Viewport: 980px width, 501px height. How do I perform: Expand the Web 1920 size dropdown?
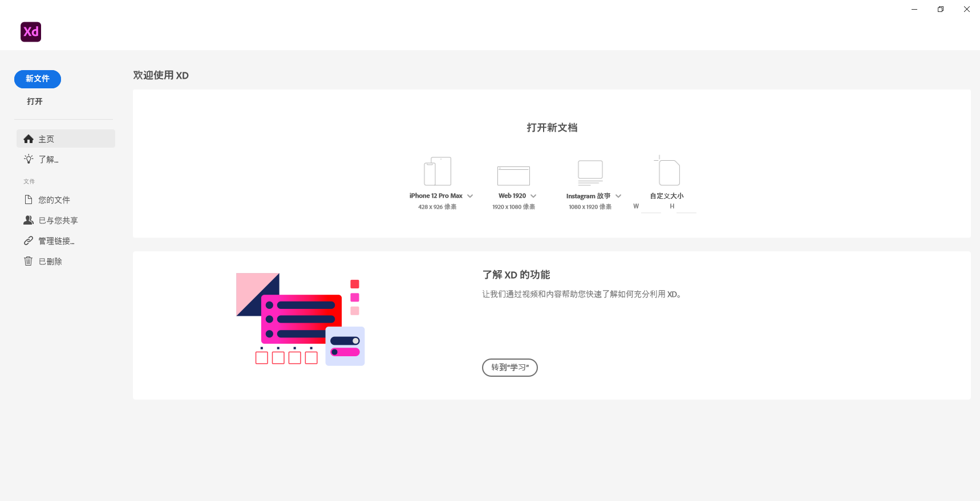tap(533, 196)
